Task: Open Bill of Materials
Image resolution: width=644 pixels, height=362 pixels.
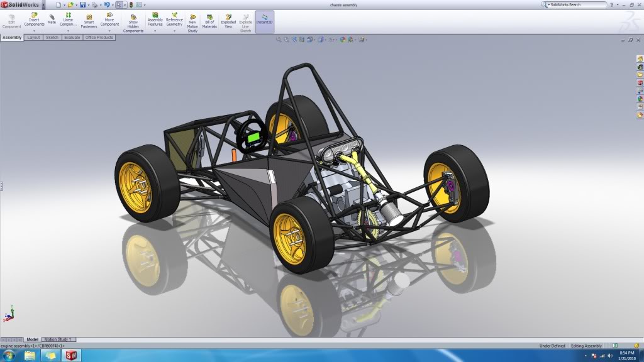Action: coord(209,21)
